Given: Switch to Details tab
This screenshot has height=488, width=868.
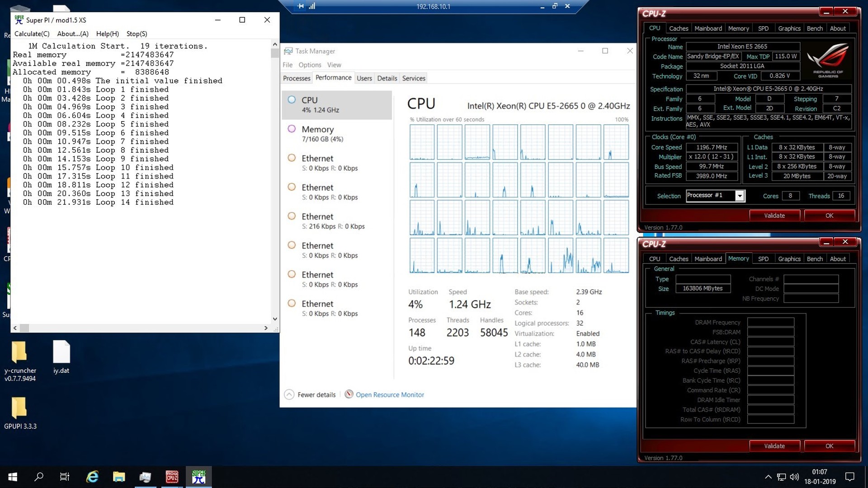Looking at the screenshot, I should click(x=387, y=78).
